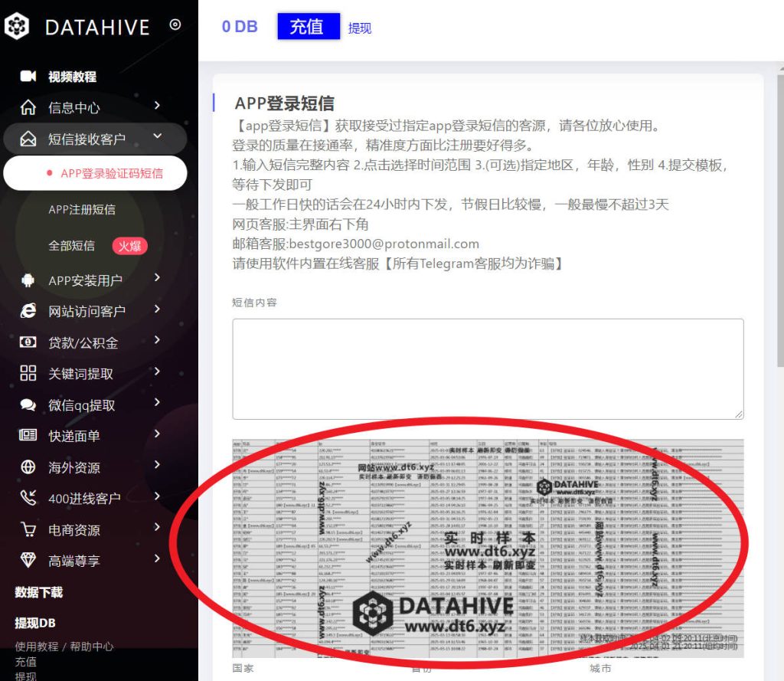
Task: Click the 充值 link in sidebar footer
Action: pos(25,662)
